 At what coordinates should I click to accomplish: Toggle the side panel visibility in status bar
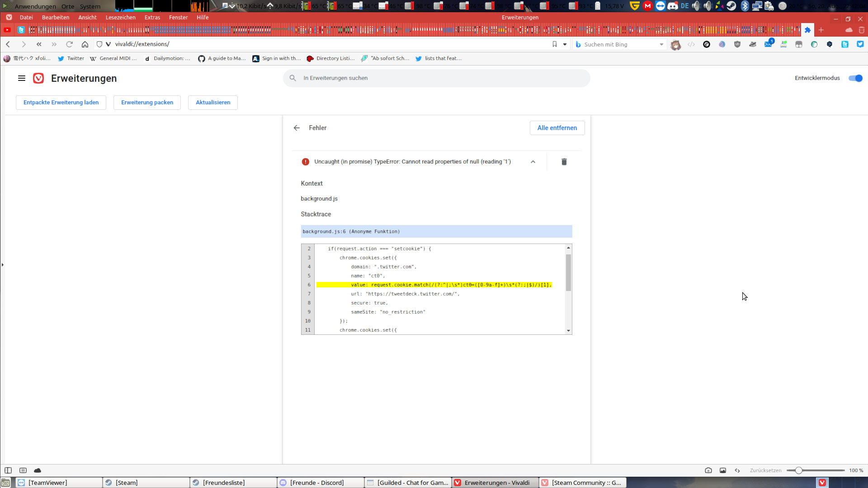pyautogui.click(x=8, y=470)
